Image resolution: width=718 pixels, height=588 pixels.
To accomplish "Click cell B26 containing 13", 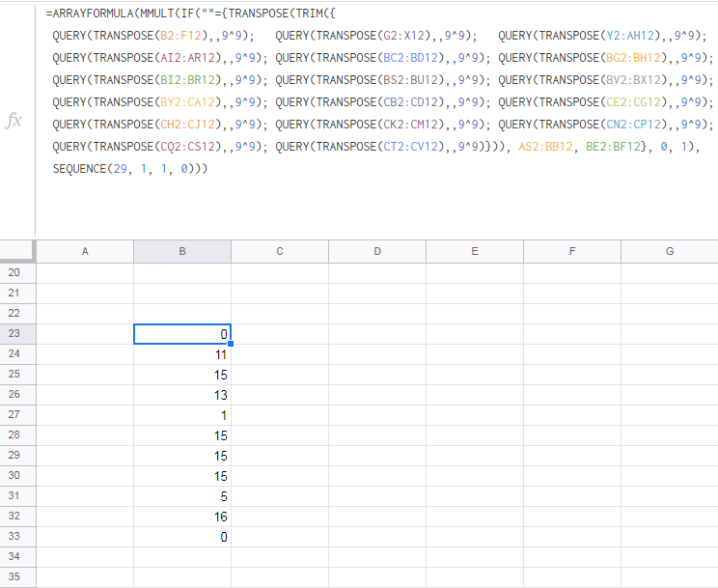I will pyautogui.click(x=182, y=395).
